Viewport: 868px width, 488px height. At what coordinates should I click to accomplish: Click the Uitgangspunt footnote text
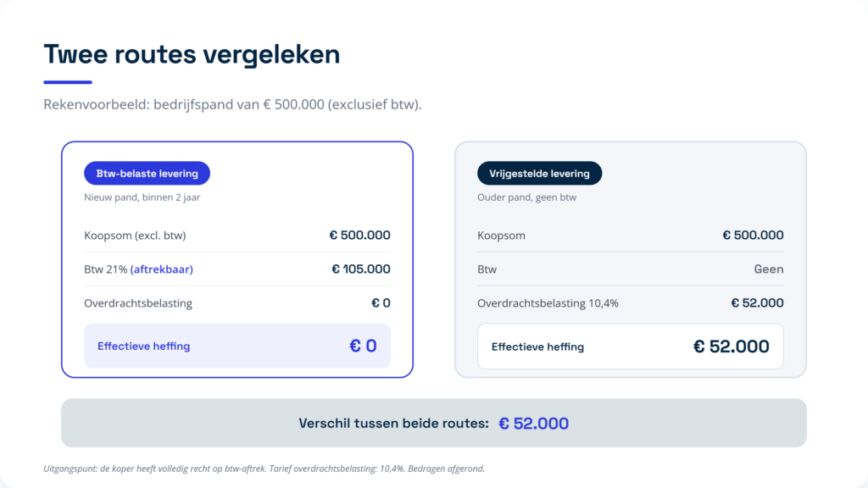(x=264, y=469)
